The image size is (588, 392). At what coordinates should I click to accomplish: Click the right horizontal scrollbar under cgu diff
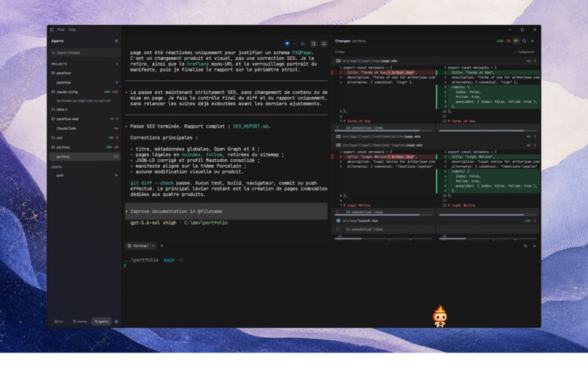point(481,131)
